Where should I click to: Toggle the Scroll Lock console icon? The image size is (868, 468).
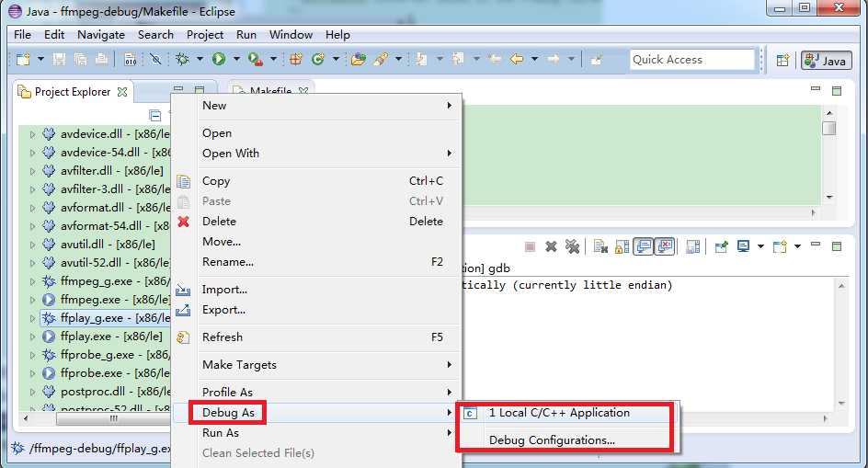[622, 246]
